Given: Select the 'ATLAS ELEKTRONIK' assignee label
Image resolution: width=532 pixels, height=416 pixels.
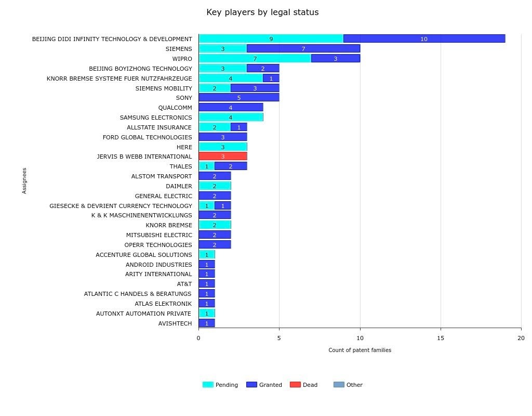Looking at the screenshot, I should click(163, 304).
